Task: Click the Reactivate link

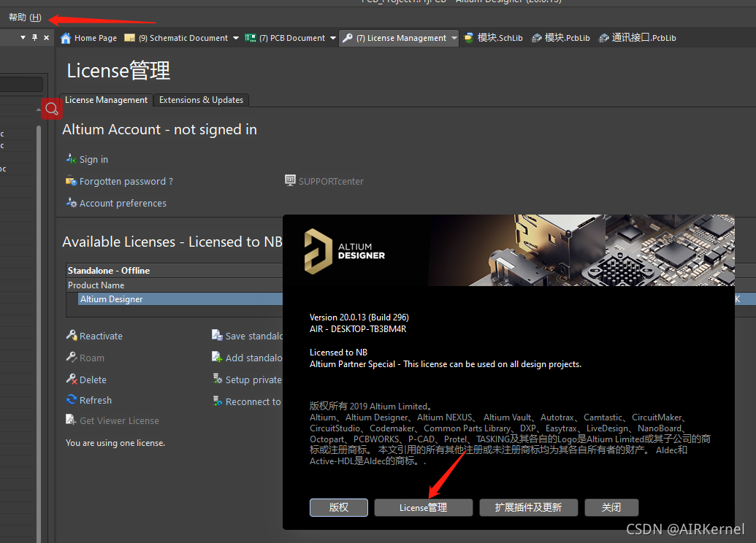Action: point(101,336)
